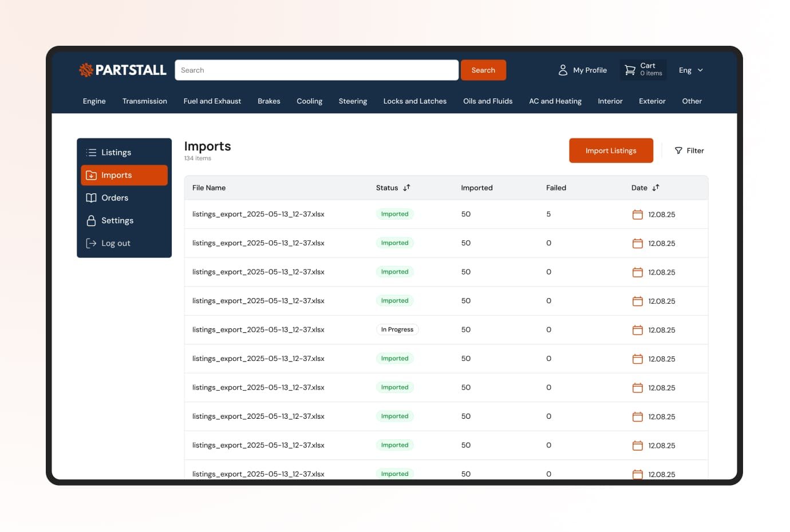Click Cart 0 items label
This screenshot has height=532, width=790.
[x=651, y=69]
